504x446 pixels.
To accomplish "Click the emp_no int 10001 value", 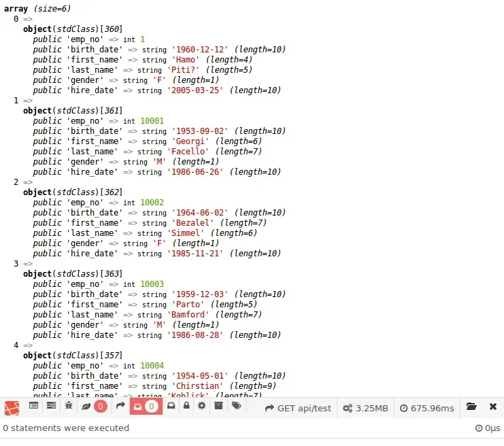I will tap(152, 121).
